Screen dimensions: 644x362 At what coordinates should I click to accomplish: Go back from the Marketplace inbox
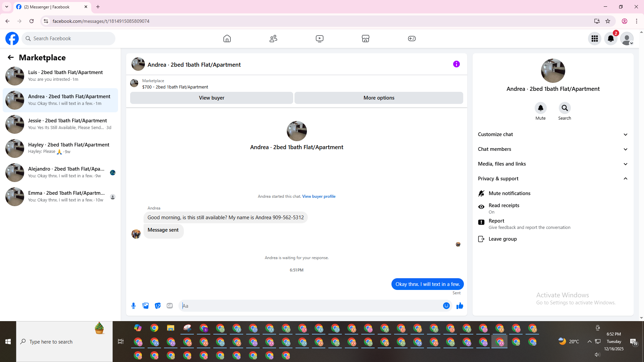click(11, 58)
